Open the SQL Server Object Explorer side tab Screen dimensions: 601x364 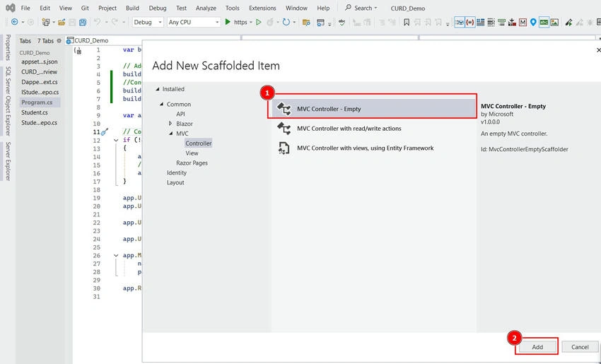8,101
